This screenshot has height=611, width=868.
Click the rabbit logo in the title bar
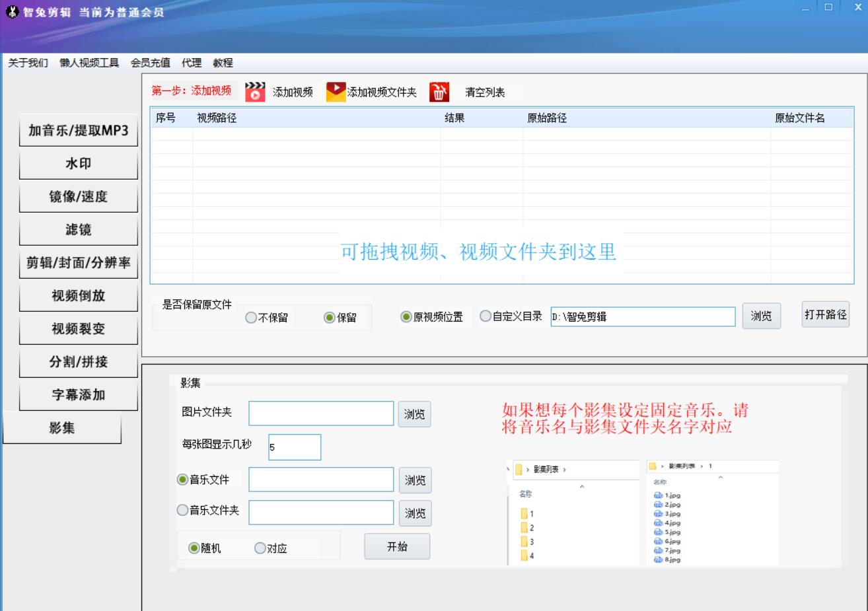(13, 12)
